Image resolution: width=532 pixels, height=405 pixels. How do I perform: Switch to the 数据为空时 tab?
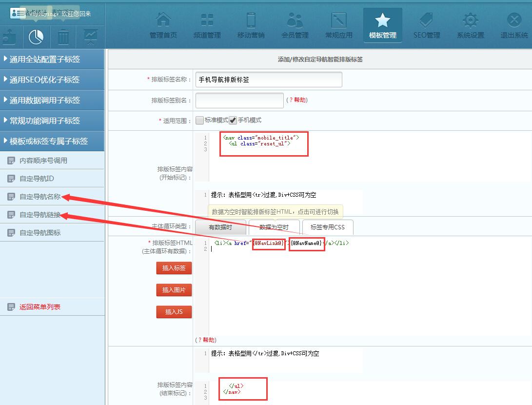[274, 227]
